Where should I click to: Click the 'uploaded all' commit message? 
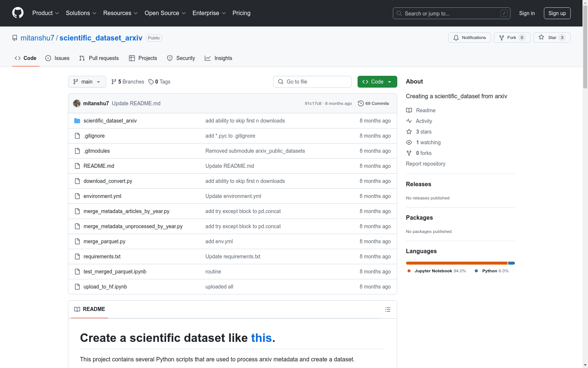pyautogui.click(x=219, y=287)
